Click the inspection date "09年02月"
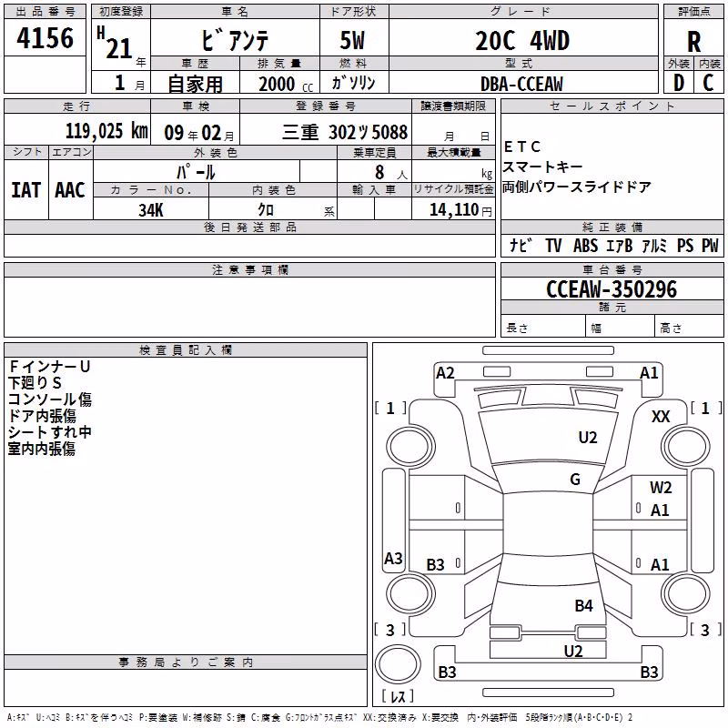 point(199,133)
